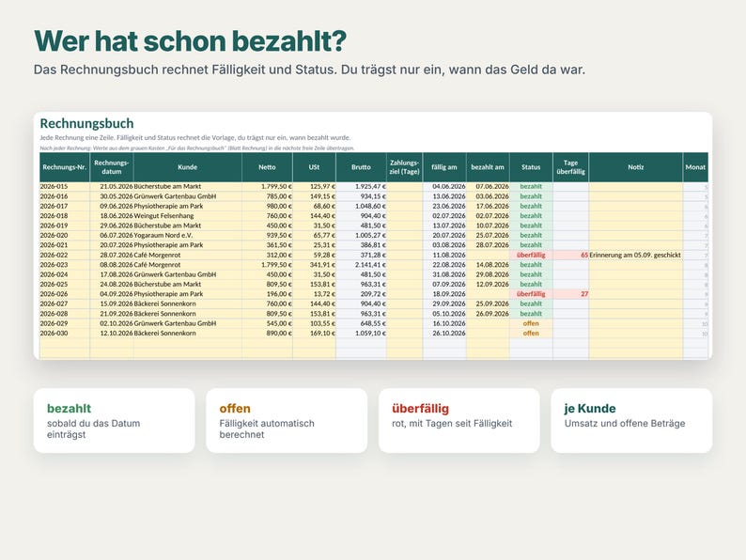The height and width of the screenshot is (560, 746).
Task: Click Brutto value 1.059,10 €
Action: 361,333
